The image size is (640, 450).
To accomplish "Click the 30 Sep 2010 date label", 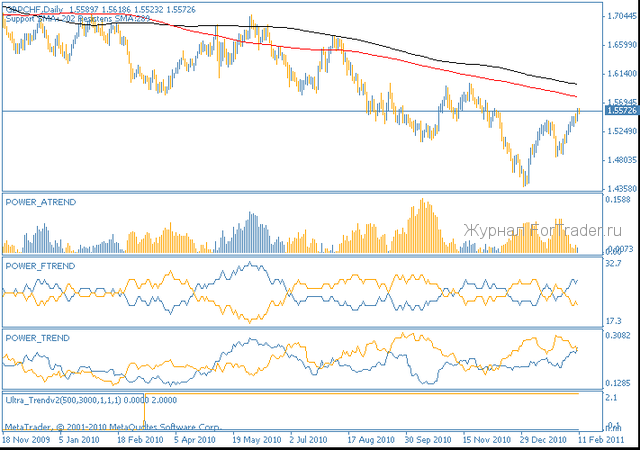I will [x=428, y=440].
